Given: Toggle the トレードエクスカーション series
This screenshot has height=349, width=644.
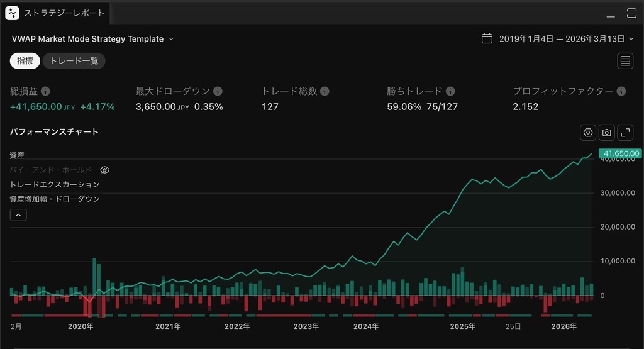Looking at the screenshot, I should pyautogui.click(x=55, y=184).
